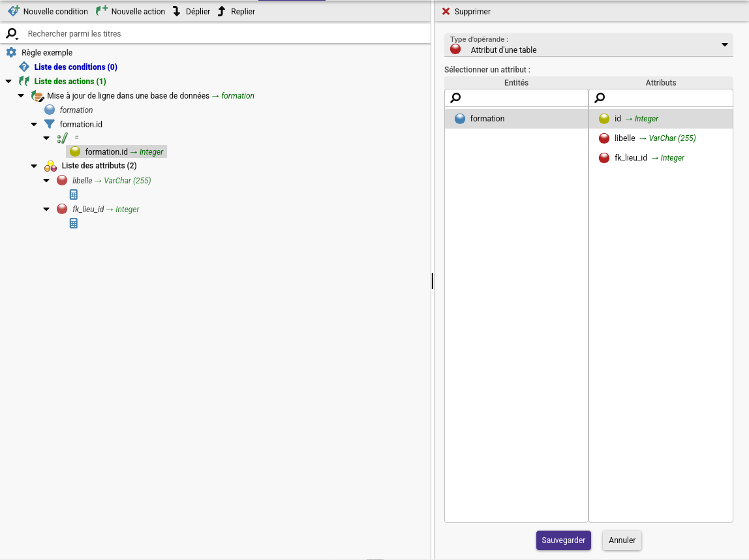Click the blue sphere icon next to italic formation

click(50, 110)
